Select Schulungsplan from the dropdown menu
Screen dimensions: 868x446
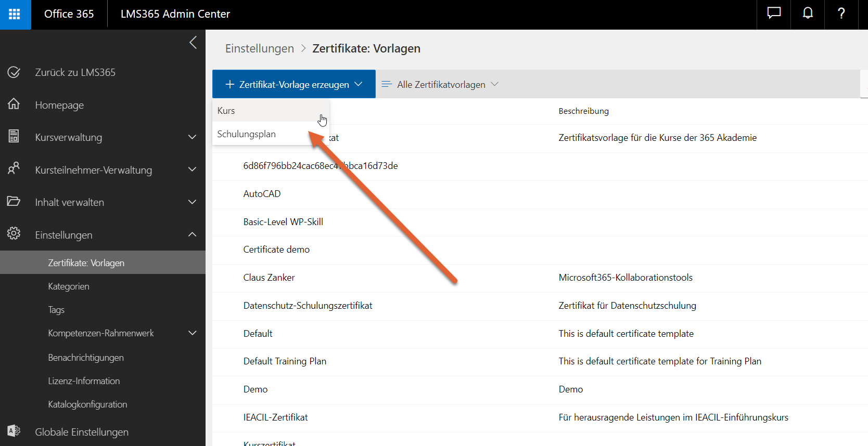pyautogui.click(x=247, y=134)
